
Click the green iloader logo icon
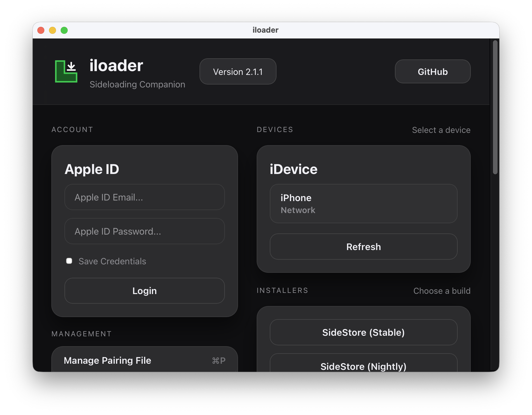pos(66,71)
